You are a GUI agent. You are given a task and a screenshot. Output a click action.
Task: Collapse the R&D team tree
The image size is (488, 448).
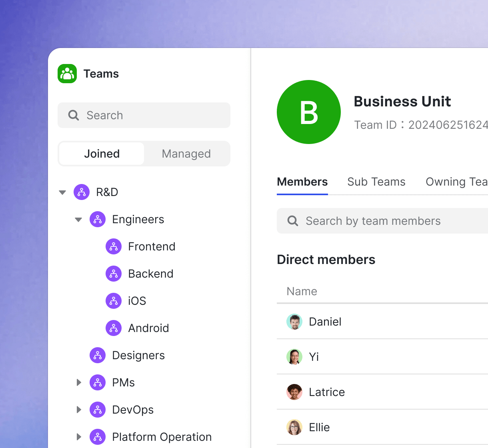coord(62,192)
